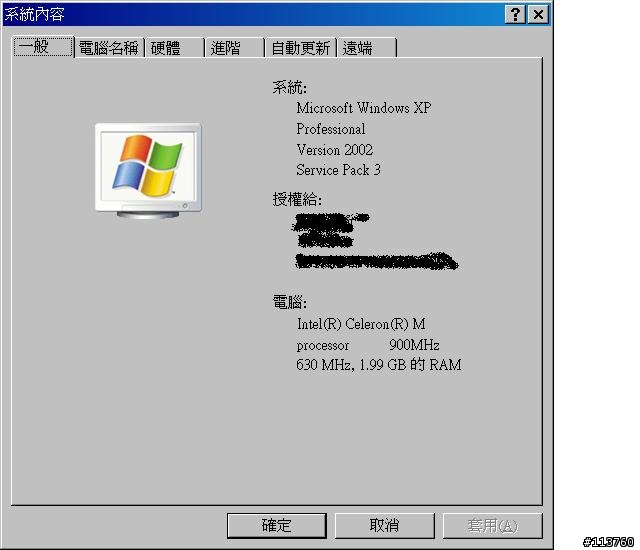Screen dimensions: 640x550
Task: Click the 系統內容 title bar
Action: click(253, 15)
